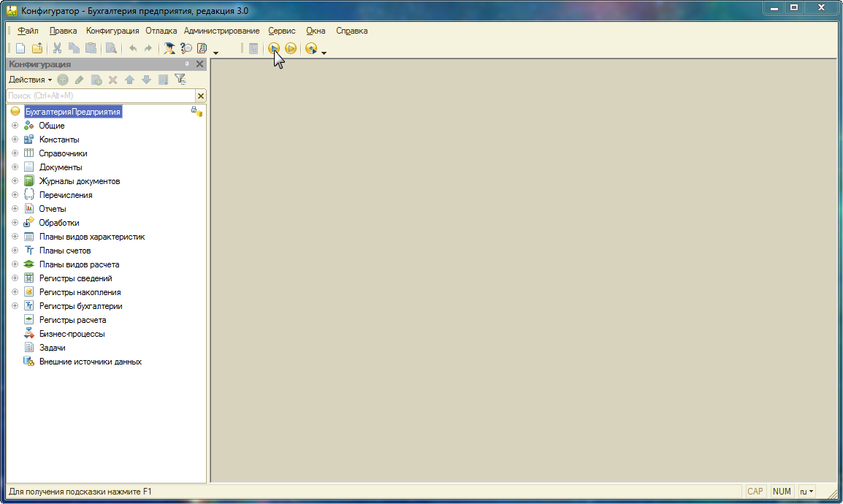Click the list sort icon in the panel toolbar
The height and width of the screenshot is (504, 843).
point(164,80)
